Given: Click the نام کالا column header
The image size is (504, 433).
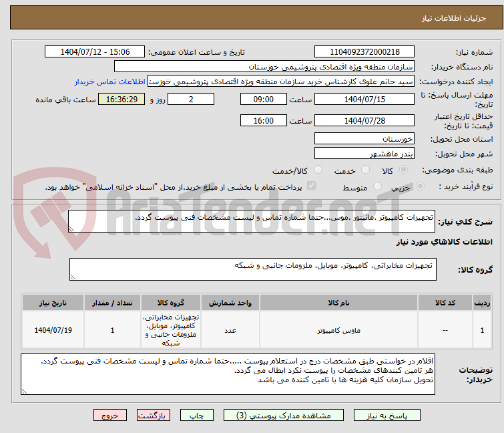Looking at the screenshot, I should coord(338,303).
